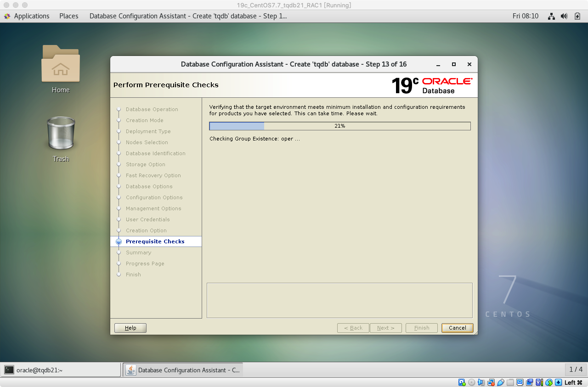Select the Creation Option step

(x=147, y=230)
